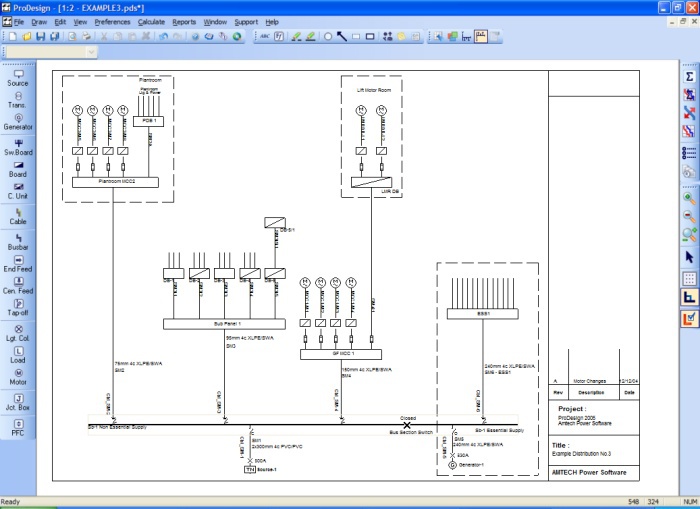Insert a C. Unit consumer unit
The image size is (700, 509).
pos(18,191)
